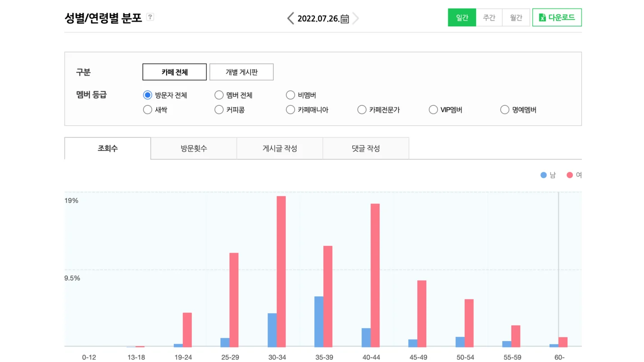
Task: Open the help question mark icon beside 성별/연령별 분포
Action: pos(150,17)
